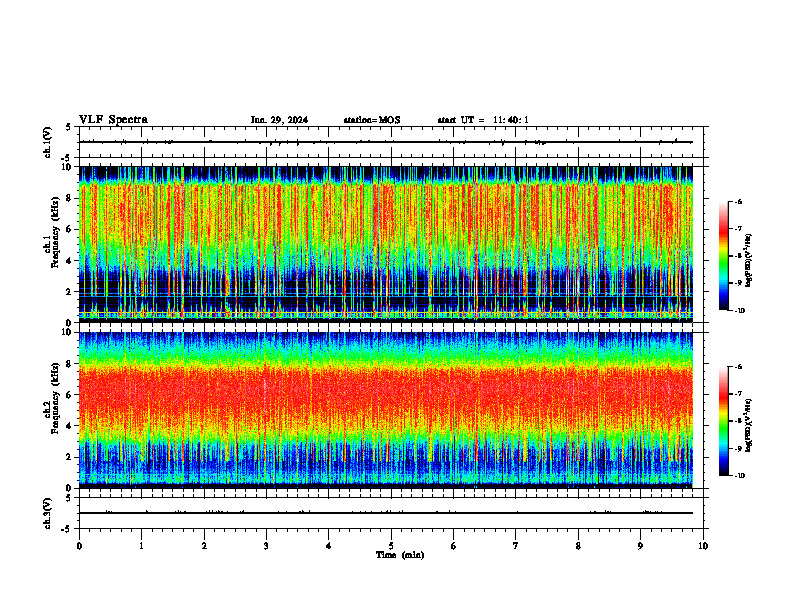
Task: Click the "-10" tick on ch.1 colorbar
Action: [739, 311]
